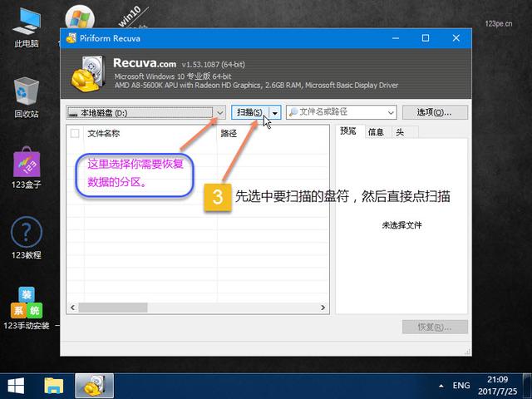Click the left arrow of horizontal scrollbar
This screenshot has width=532, height=399.
click(x=72, y=308)
